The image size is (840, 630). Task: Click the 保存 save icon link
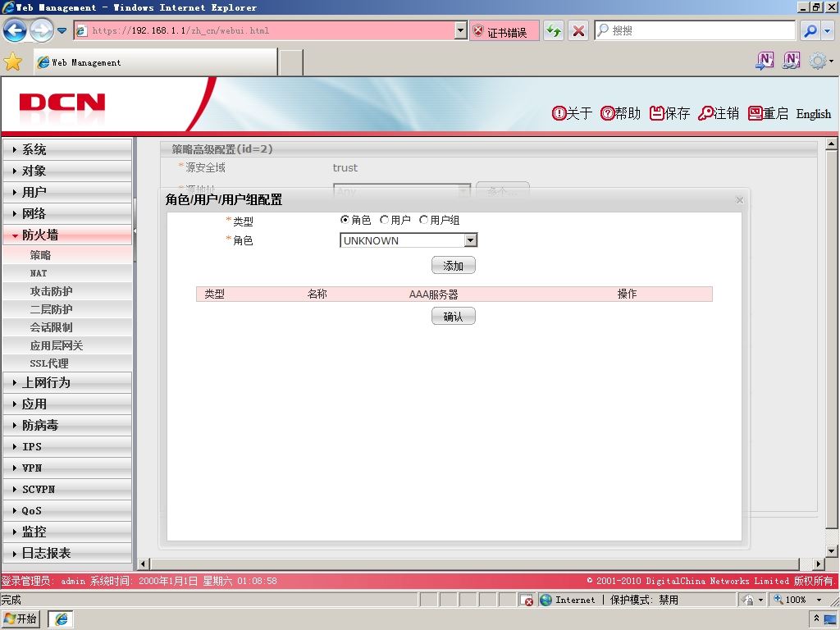coord(669,113)
